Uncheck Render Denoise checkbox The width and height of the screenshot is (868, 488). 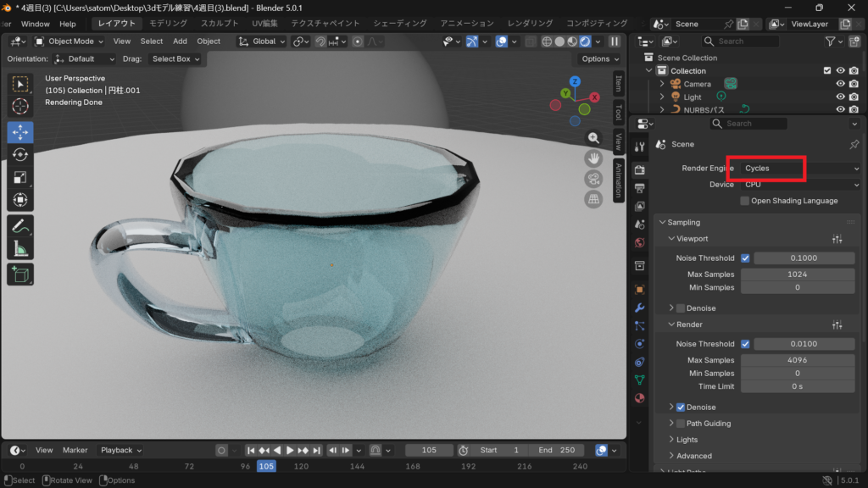tap(681, 408)
